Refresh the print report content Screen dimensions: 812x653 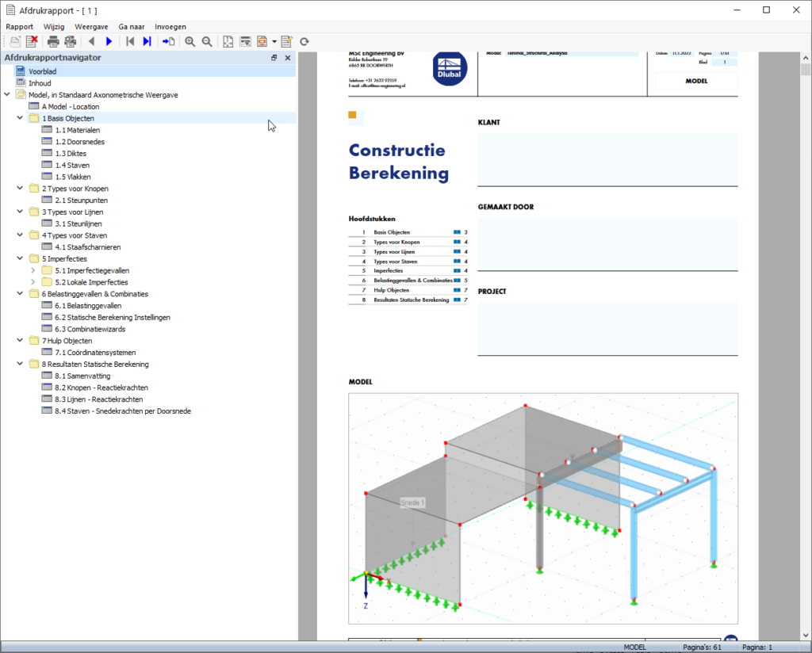tap(304, 41)
